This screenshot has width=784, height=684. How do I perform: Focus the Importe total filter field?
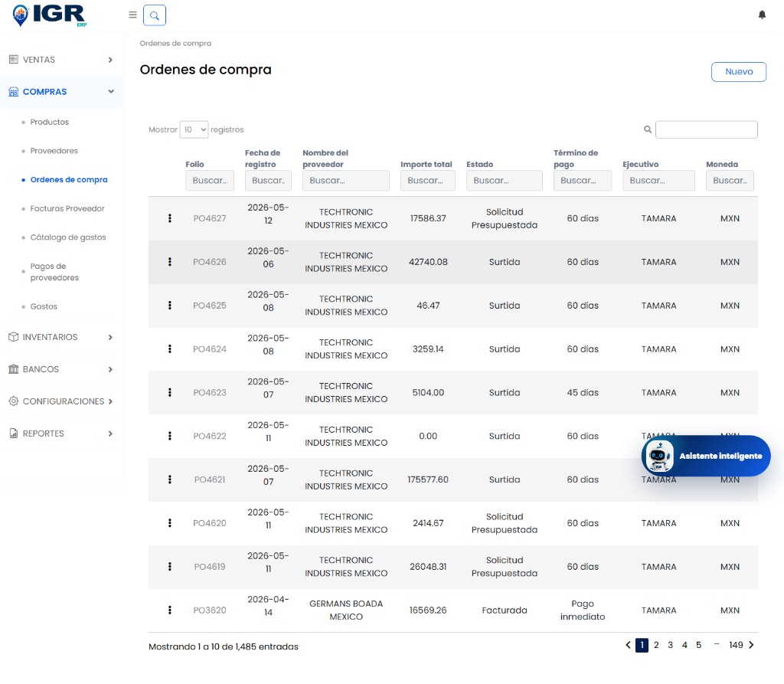coord(428,180)
